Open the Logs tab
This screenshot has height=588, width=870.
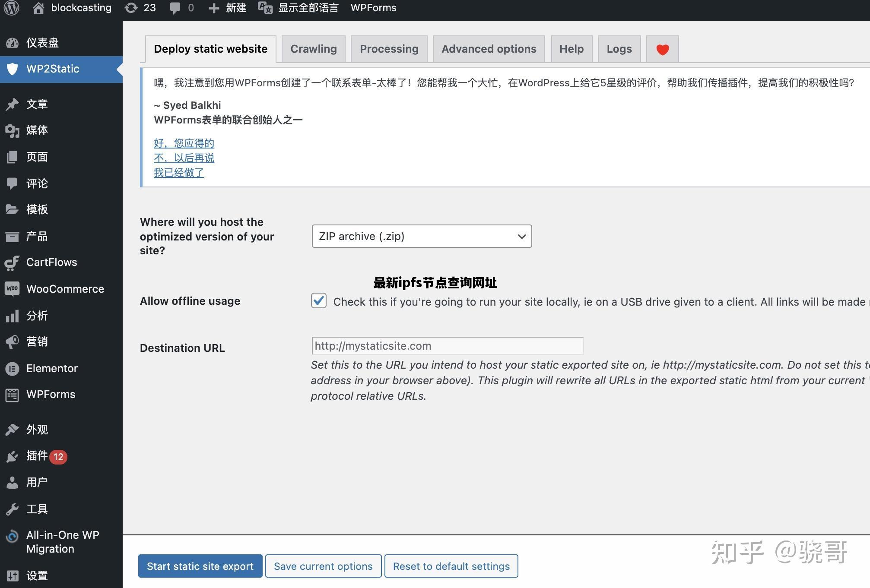click(x=619, y=49)
